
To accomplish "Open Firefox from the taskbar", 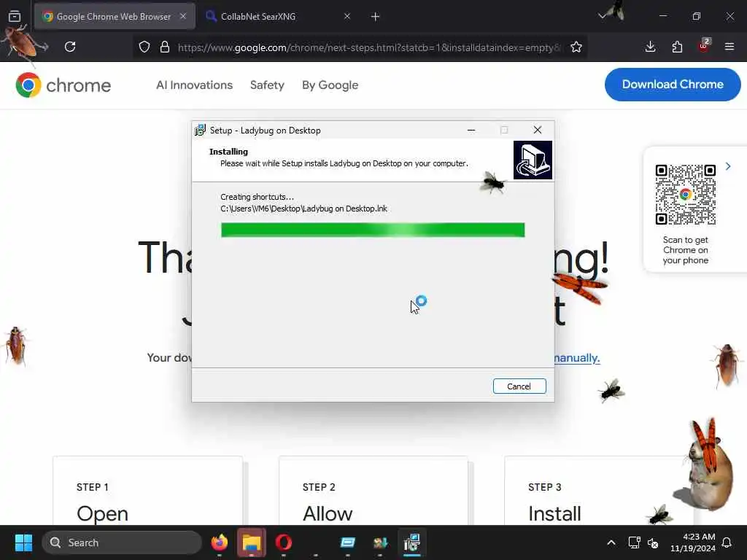I will click(x=220, y=542).
